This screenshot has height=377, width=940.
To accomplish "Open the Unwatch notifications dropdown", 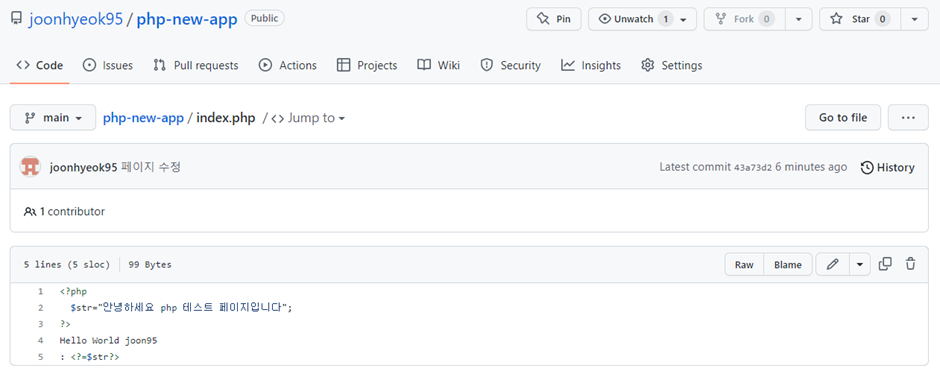I will pos(642,19).
